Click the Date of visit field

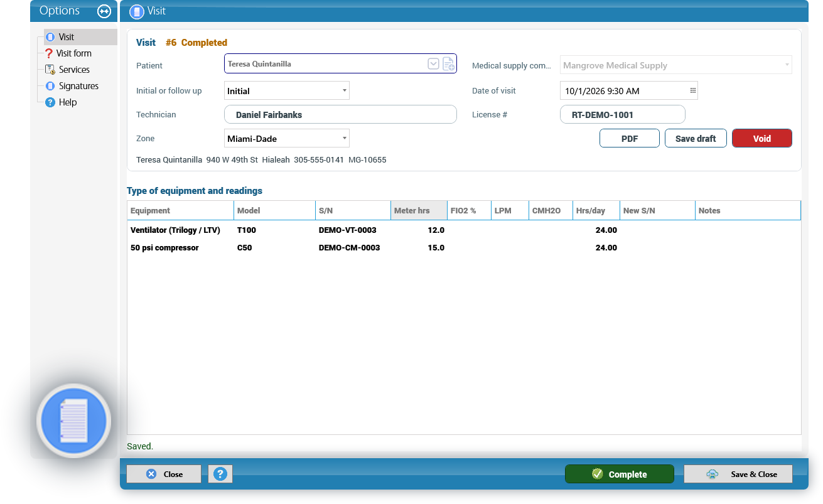[628, 91]
